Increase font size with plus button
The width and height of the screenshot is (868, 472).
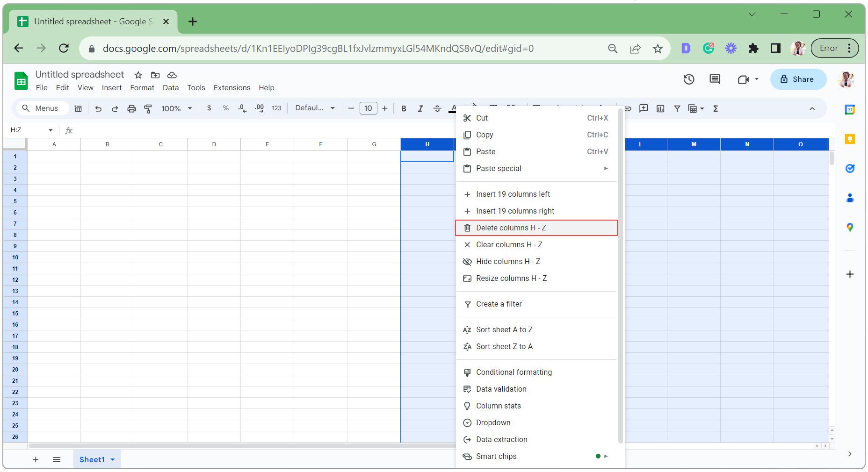(x=385, y=108)
